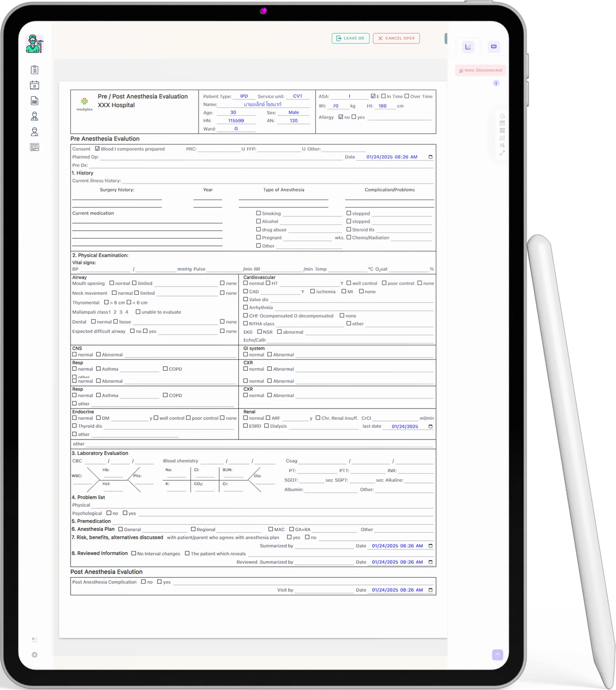The image size is (616, 690).
Task: Open the dashboard layout sidebar icon
Action: [x=34, y=147]
